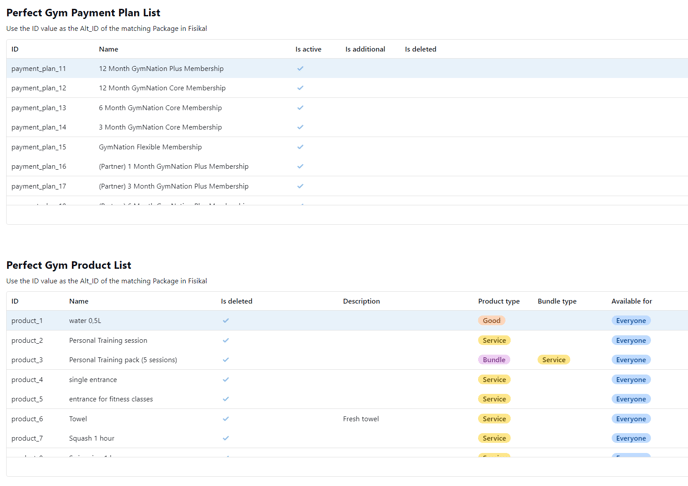This screenshot has height=486, width=688.
Task: Click Service product type tag for product_5
Action: tap(494, 399)
